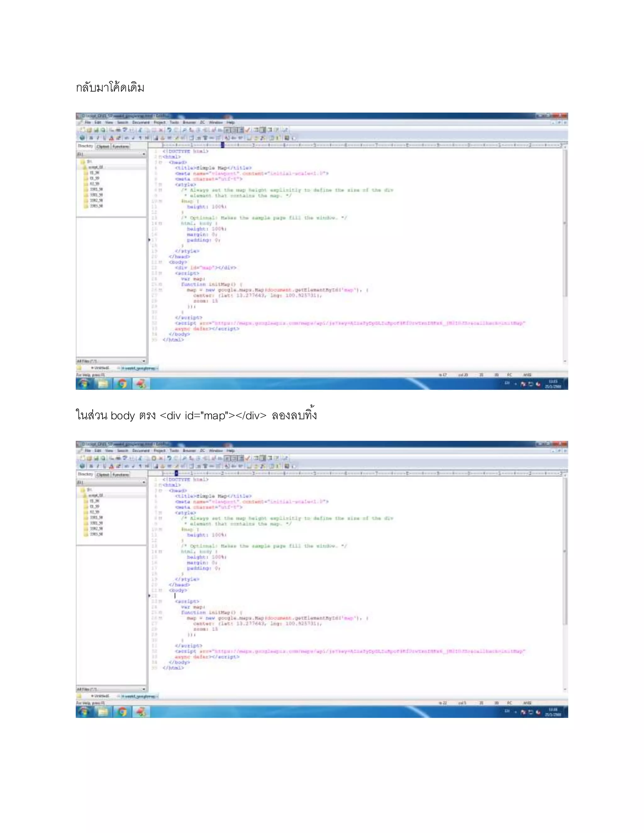Click Find magnifier icon in second EditPlus screenshot
The image size is (644, 833).
(184, 458)
